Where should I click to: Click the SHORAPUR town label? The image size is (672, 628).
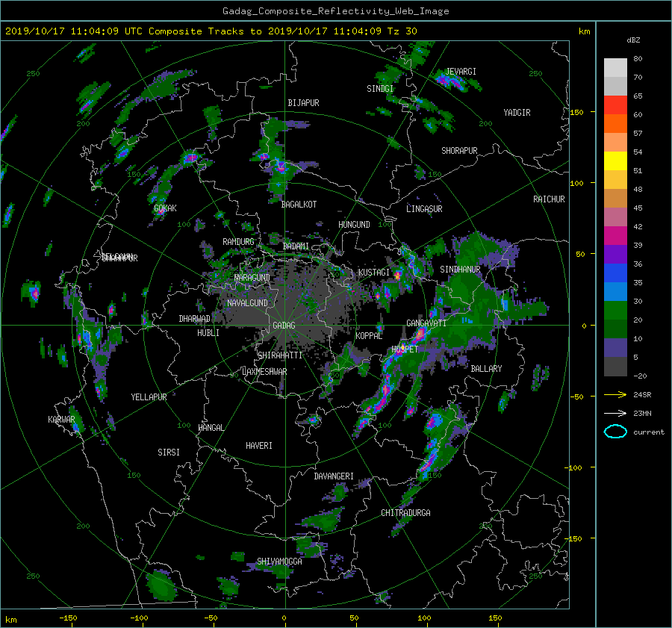(459, 151)
